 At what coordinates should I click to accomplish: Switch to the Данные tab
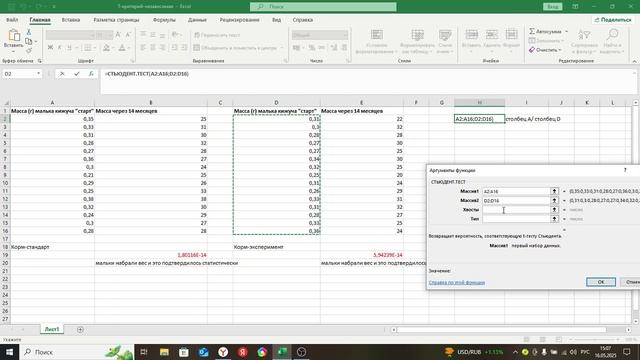pos(197,20)
